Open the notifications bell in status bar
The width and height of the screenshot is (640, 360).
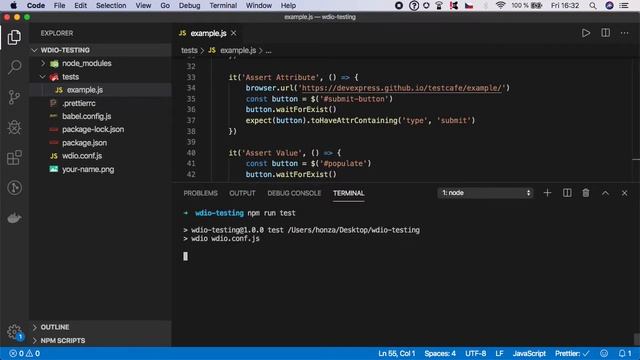624,353
